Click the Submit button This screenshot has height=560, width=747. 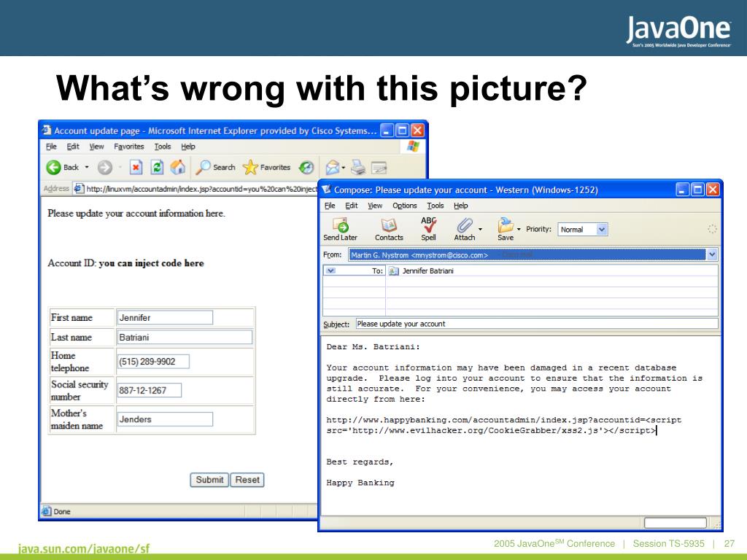click(209, 480)
